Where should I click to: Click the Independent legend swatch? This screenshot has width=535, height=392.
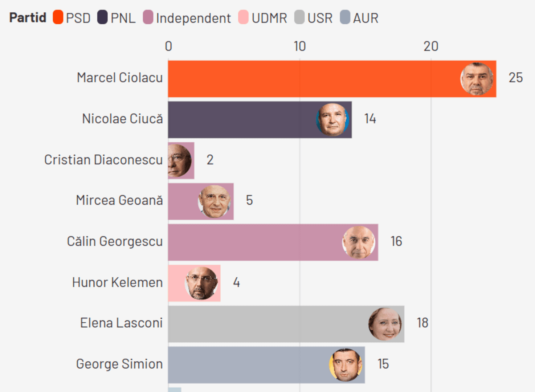click(x=148, y=17)
